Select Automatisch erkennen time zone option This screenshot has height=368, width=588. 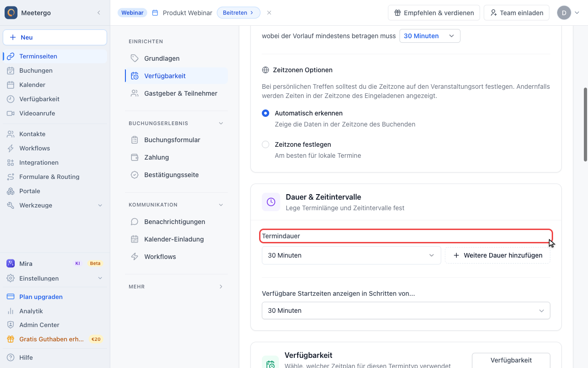pos(266,113)
